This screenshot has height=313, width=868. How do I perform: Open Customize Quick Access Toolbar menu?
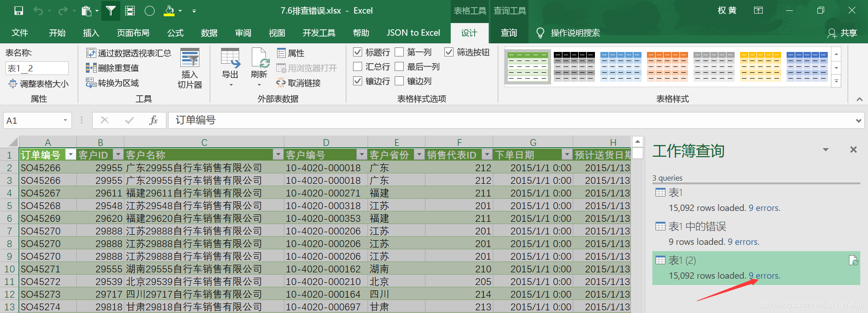tap(194, 11)
